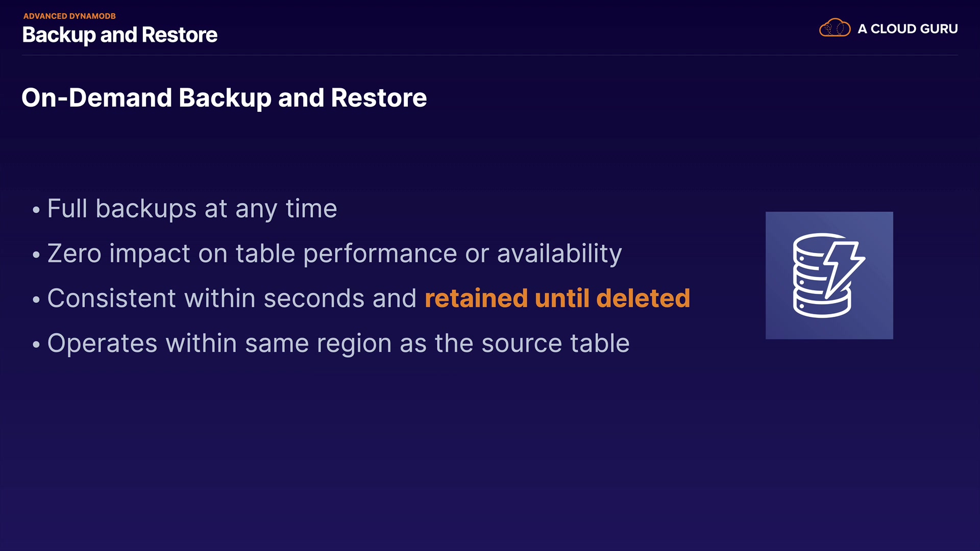Select the 'Backup and Restore' slide title
The width and height of the screenshot is (980, 551).
coord(120,35)
